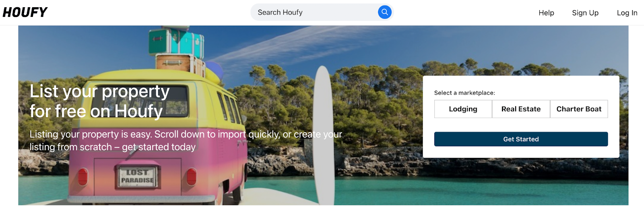Pick the Charter Boat marketplace option
Image resolution: width=644 pixels, height=222 pixels.
coord(579,109)
